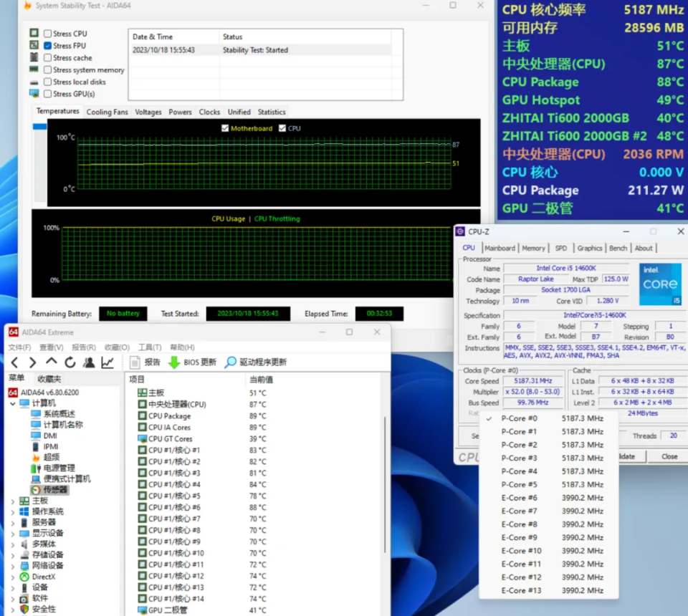Toggle the CPU graph checkbox

(x=282, y=128)
